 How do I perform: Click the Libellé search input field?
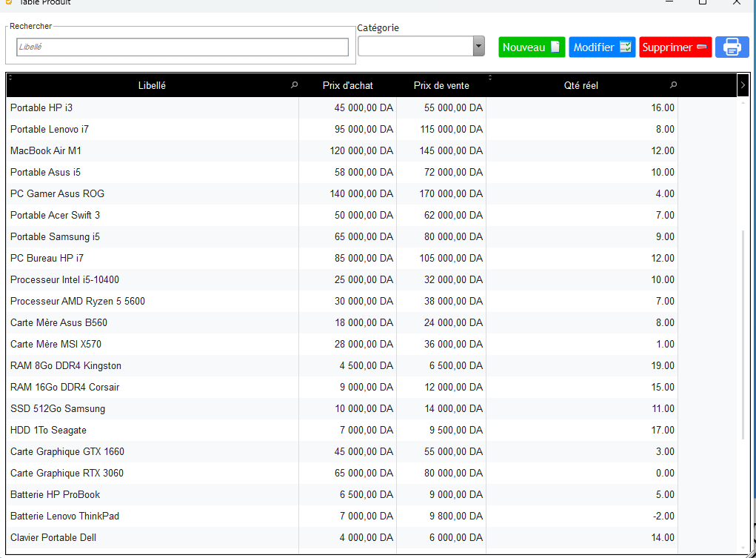182,47
